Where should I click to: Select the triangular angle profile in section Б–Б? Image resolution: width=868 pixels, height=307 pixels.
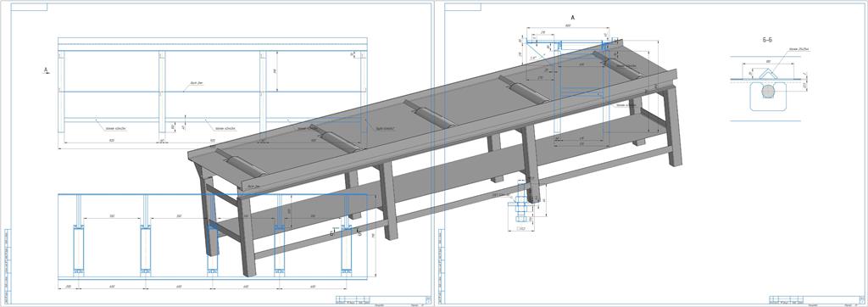pos(767,75)
